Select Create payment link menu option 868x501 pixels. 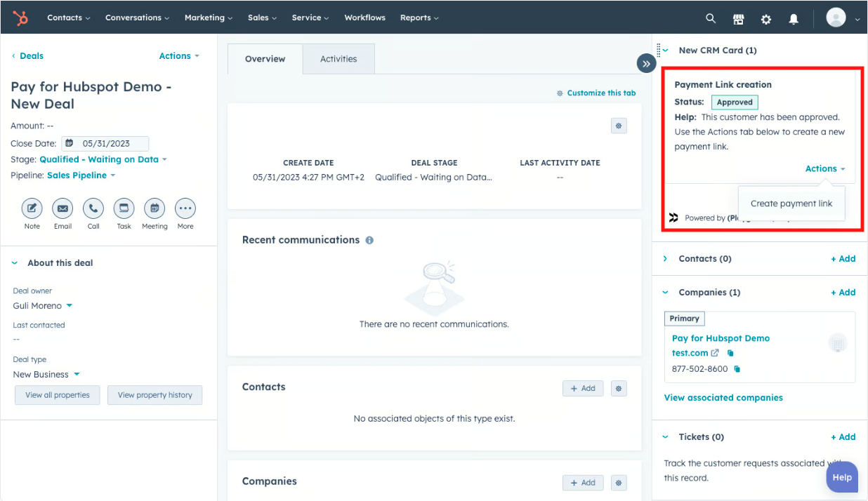[x=791, y=203]
